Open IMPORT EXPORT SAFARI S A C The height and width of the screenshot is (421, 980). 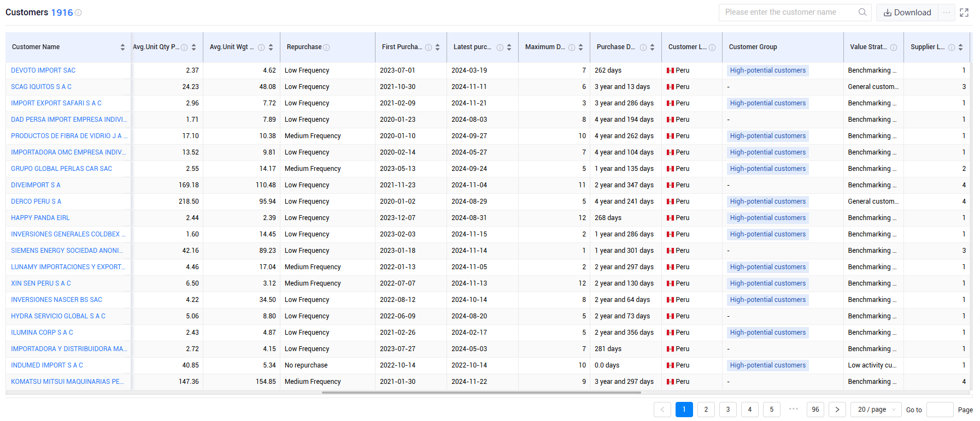click(56, 103)
